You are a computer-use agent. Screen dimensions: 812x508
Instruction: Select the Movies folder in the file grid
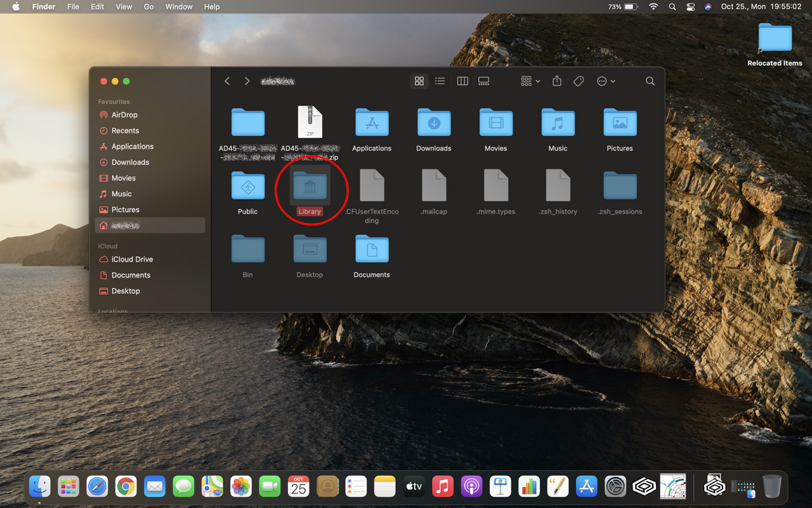496,122
